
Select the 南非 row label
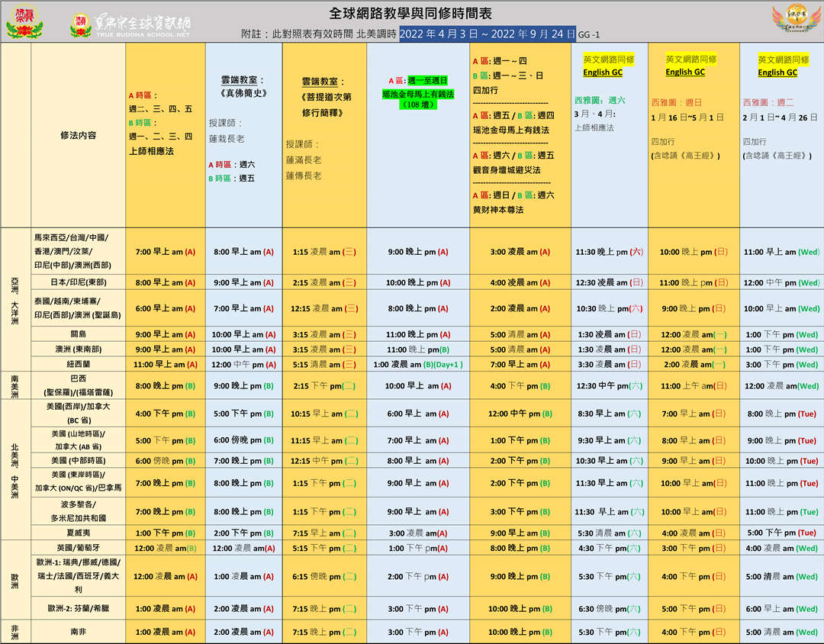click(78, 632)
